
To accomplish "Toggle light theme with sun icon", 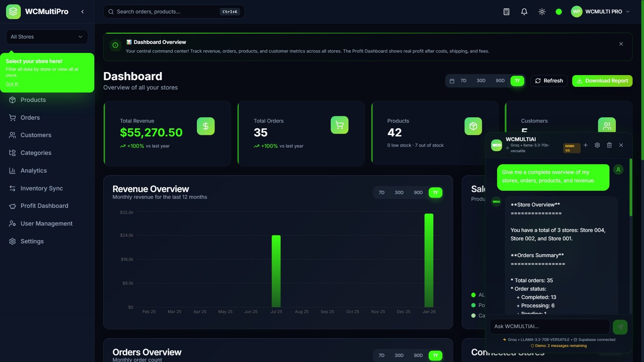I will (x=542, y=12).
